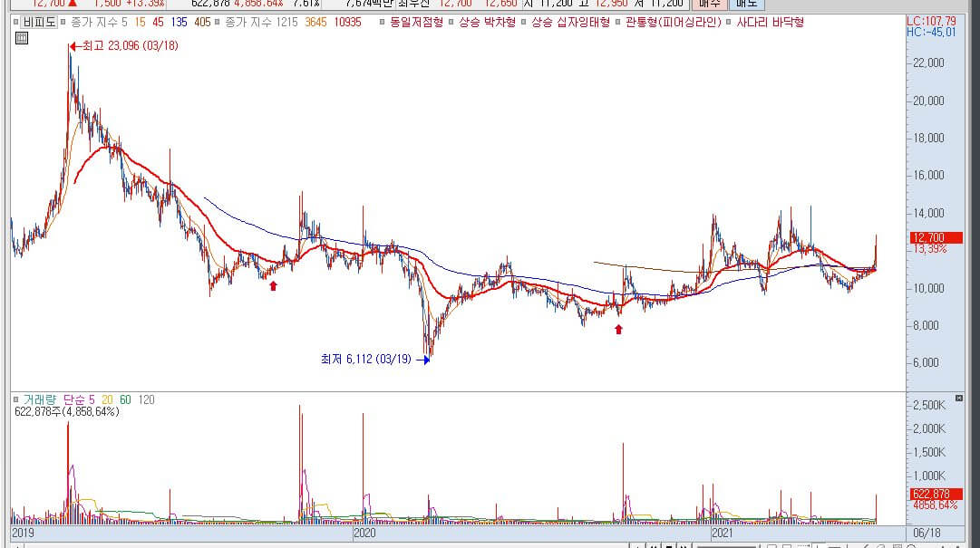Toggle the 관통형(피어싱라인) pattern marker
This screenshot has width=980, height=548.
tap(617, 23)
